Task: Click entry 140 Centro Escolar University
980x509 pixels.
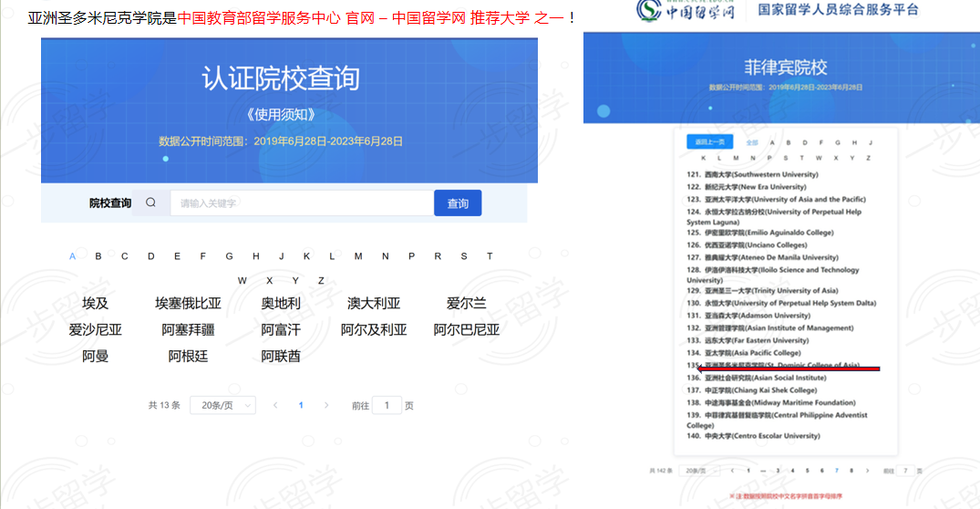Action: (753, 436)
